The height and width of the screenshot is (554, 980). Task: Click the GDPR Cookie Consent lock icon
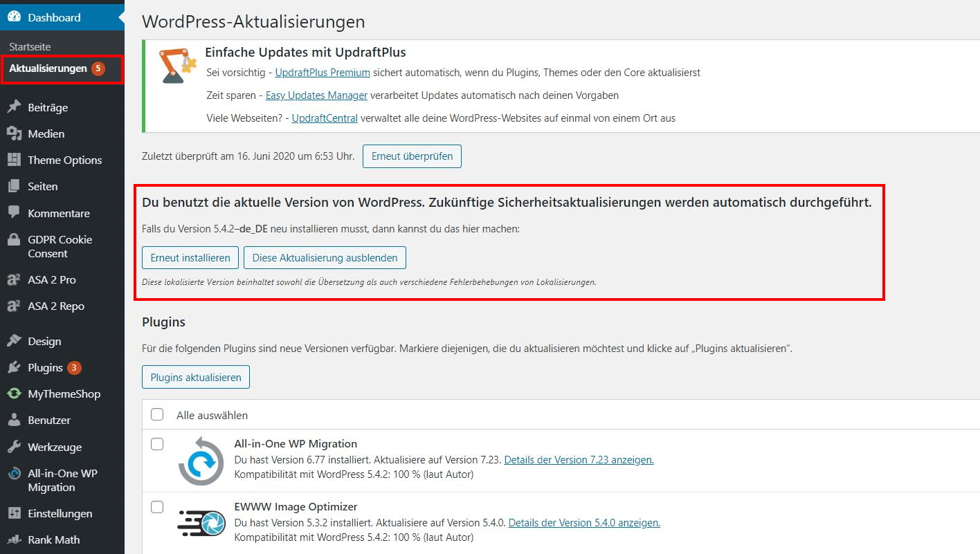coord(14,240)
